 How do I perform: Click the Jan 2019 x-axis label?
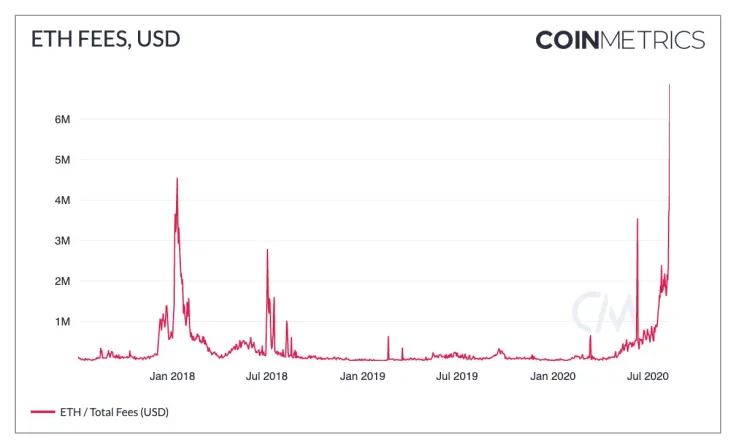(362, 376)
